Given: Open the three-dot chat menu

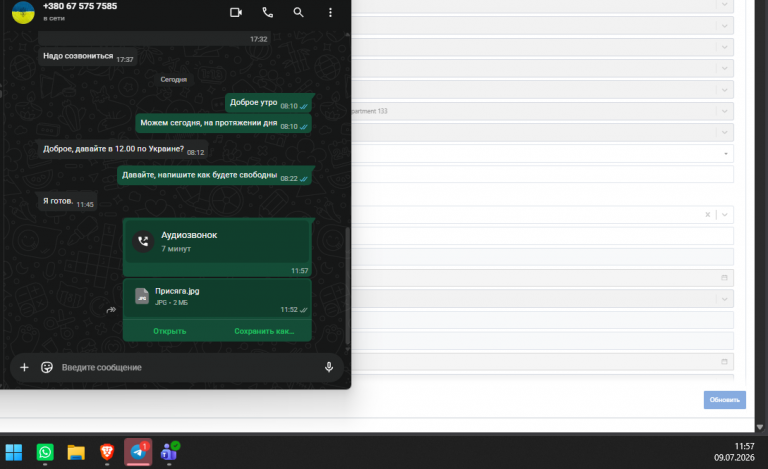Looking at the screenshot, I should click(x=330, y=12).
